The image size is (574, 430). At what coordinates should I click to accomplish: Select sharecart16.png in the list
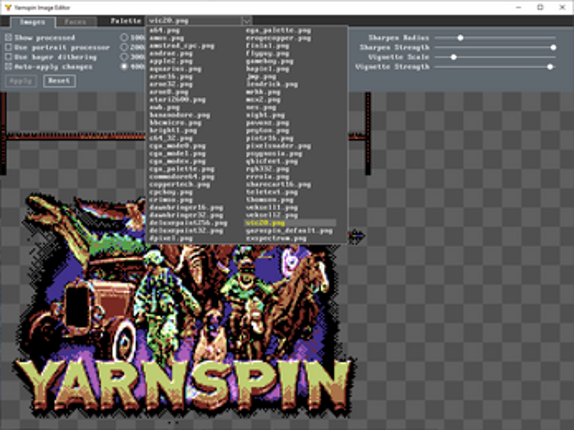pyautogui.click(x=278, y=184)
